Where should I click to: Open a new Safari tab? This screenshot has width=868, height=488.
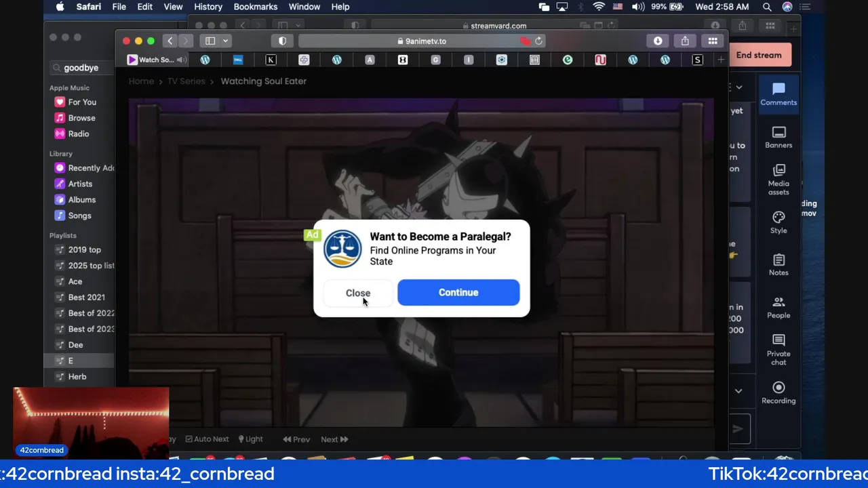tap(720, 60)
